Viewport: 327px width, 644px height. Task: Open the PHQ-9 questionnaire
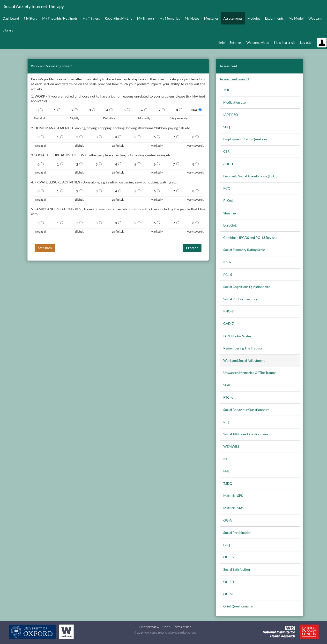pos(228,311)
